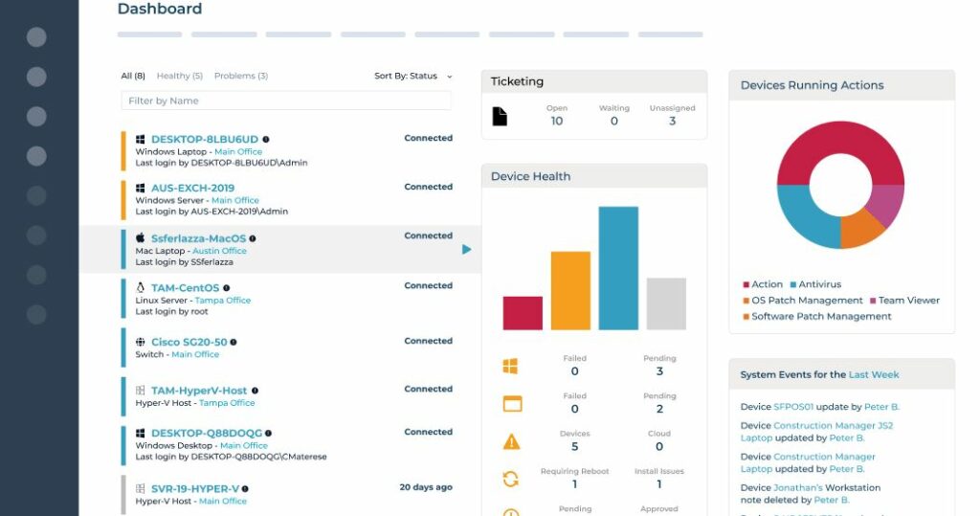
Task: Click the info dot next to DESKTOP-Q88DOQG
Action: (268, 433)
